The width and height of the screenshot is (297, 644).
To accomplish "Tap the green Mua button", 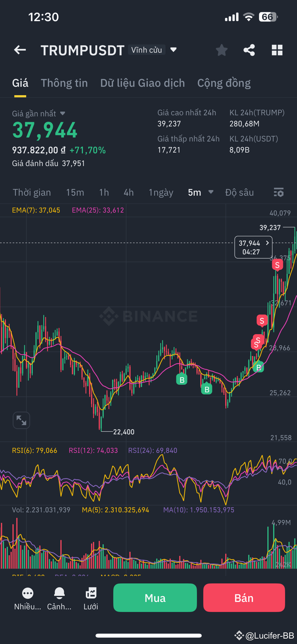I will click(x=155, y=598).
